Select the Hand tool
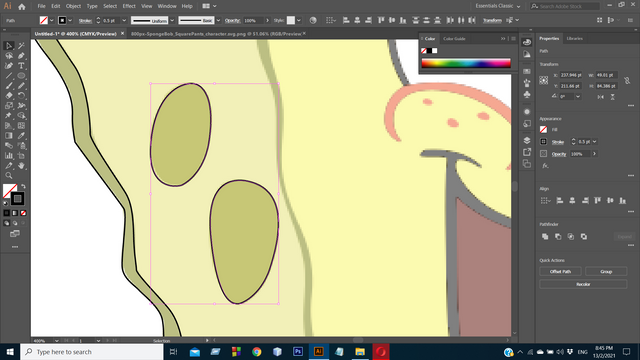This screenshot has width=640, height=360. coord(21,165)
